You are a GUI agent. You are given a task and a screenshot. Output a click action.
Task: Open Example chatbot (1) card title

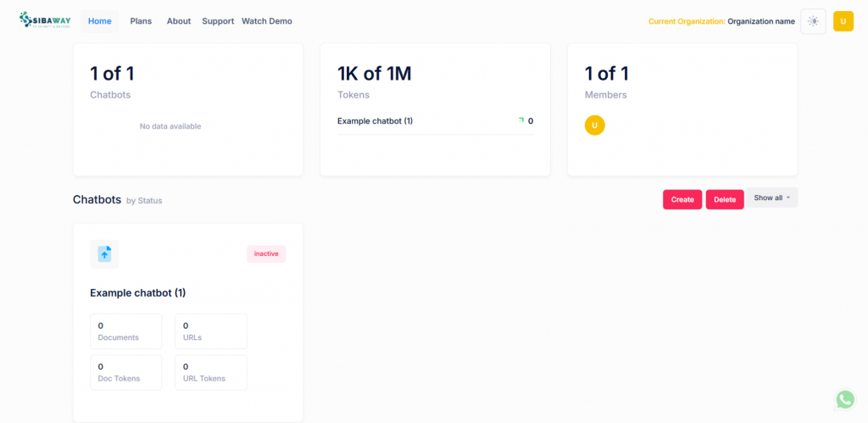138,293
